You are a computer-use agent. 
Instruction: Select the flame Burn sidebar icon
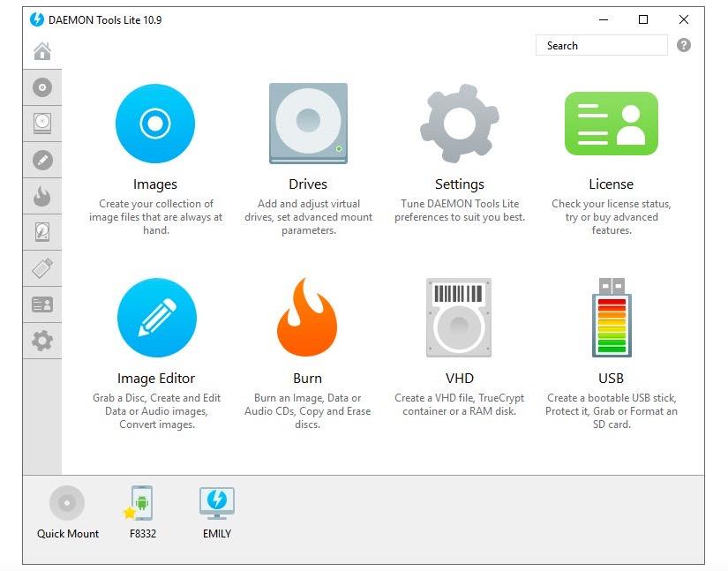[x=42, y=196]
